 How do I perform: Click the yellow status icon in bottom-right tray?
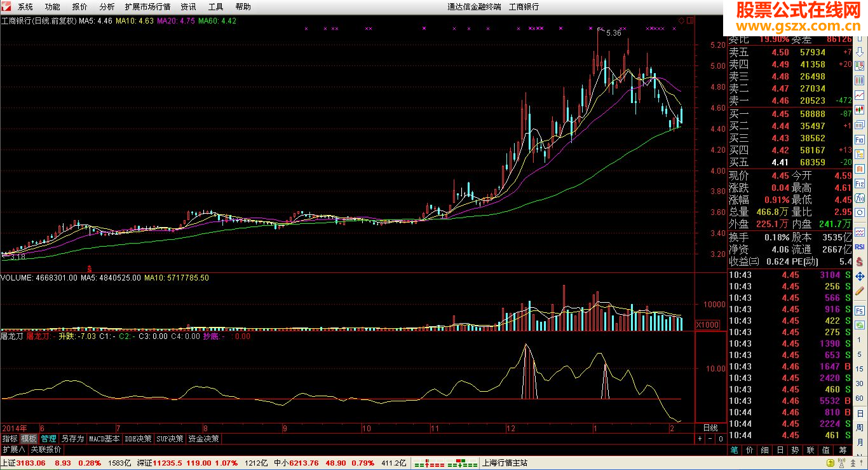pyautogui.click(x=831, y=463)
